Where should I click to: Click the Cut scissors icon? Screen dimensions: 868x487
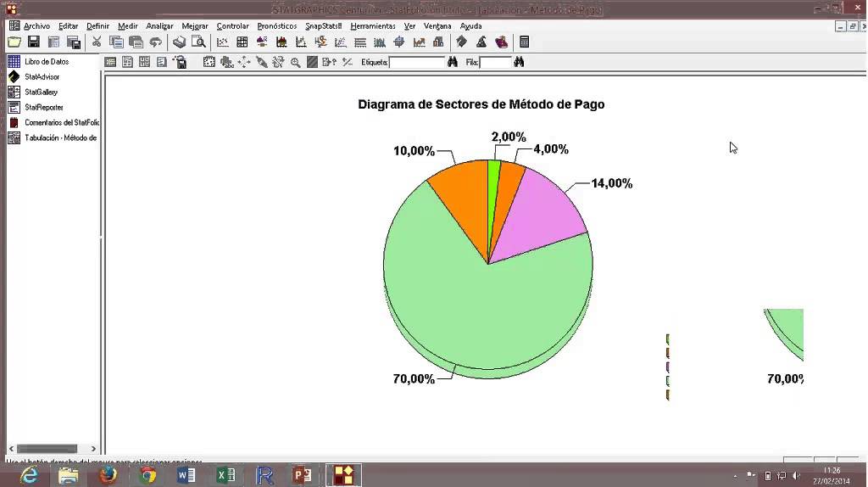(x=97, y=42)
